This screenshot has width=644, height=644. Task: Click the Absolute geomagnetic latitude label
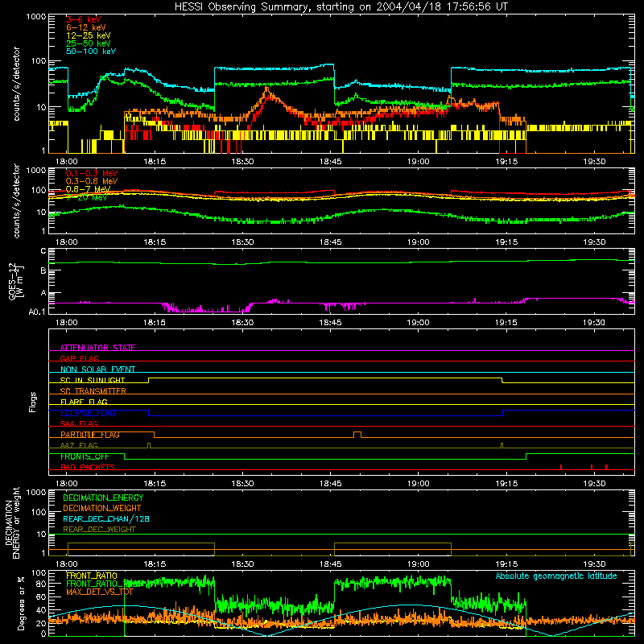(556, 576)
